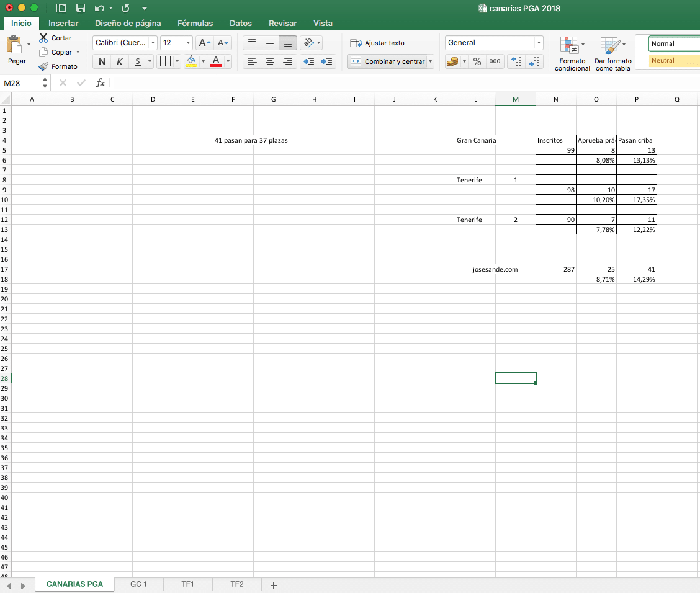Toggle bold formatting N button
The height and width of the screenshot is (593, 700).
[x=102, y=61]
